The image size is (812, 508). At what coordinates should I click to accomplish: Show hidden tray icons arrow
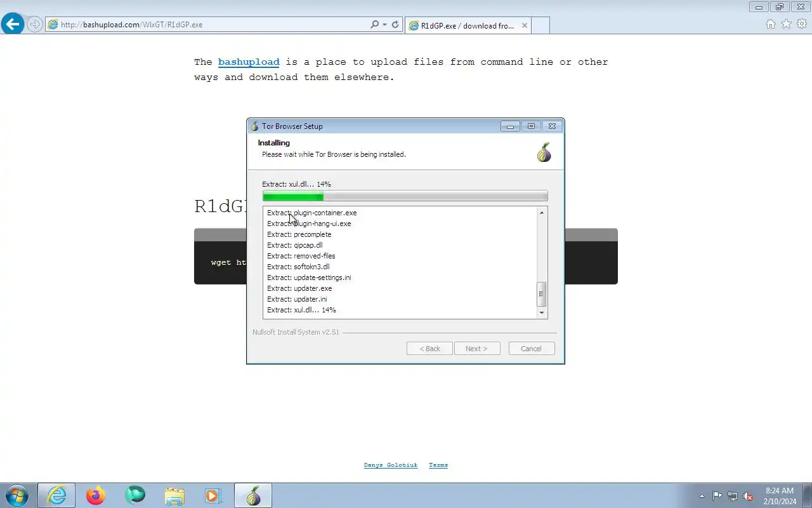point(702,496)
